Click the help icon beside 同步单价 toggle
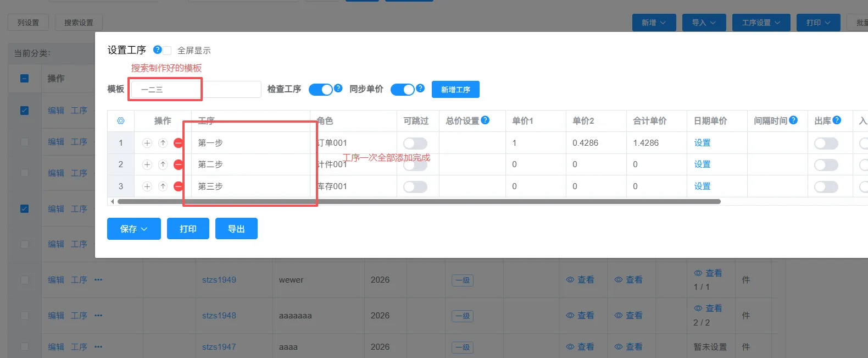868x358 pixels. (x=420, y=88)
